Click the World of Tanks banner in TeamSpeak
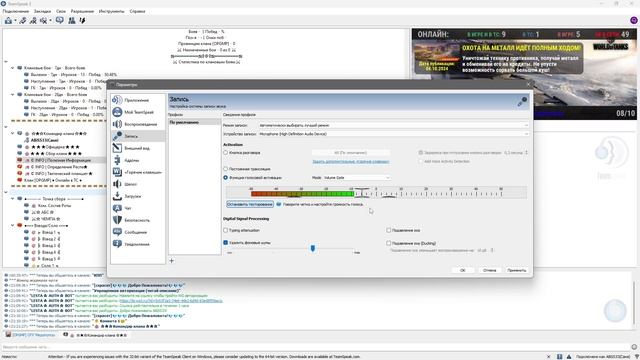 pyautogui.click(x=524, y=74)
